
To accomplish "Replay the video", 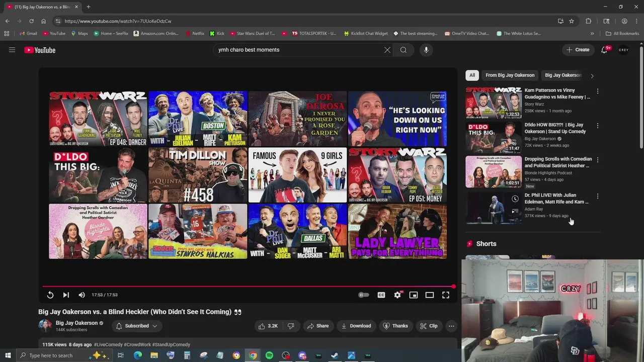I will [x=50, y=295].
